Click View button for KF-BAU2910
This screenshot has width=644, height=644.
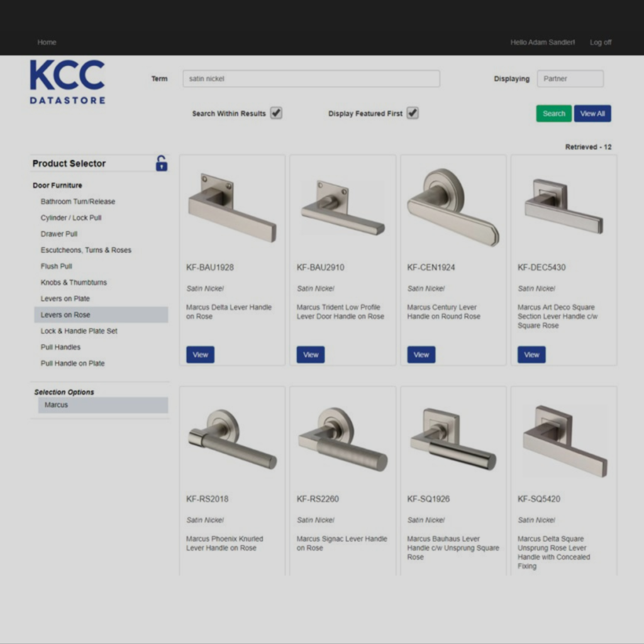[x=311, y=355]
